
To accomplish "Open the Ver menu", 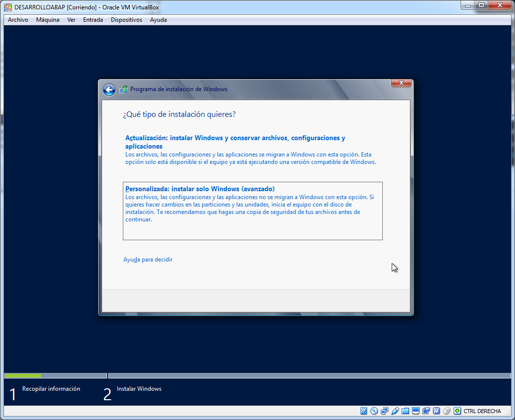I will point(71,20).
